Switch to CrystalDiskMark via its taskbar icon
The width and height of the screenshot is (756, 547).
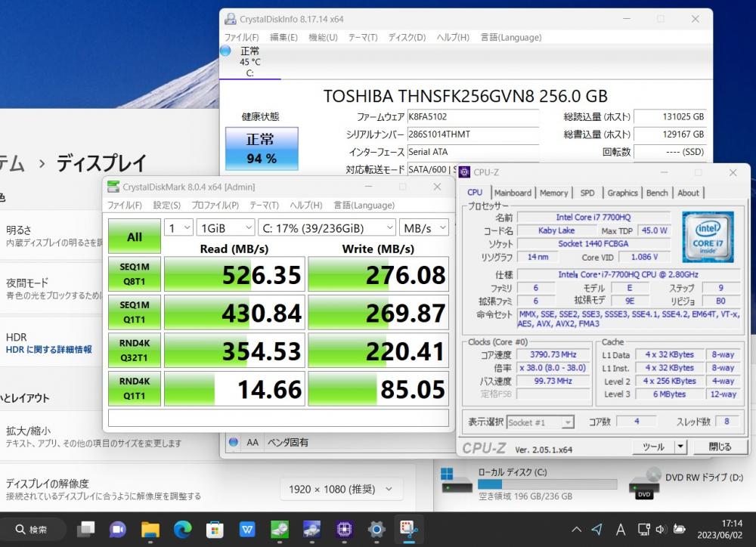point(280,529)
